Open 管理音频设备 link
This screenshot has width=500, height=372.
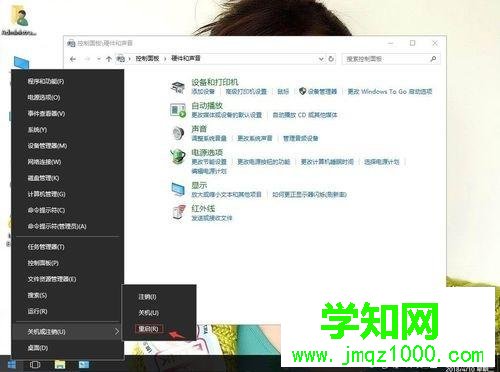coord(300,138)
